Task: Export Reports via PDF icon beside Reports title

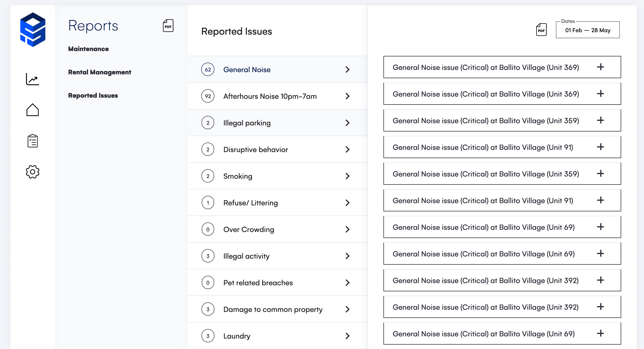Action: [168, 26]
